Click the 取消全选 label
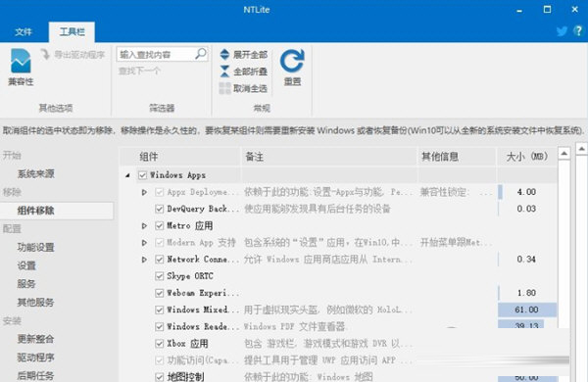588x382 pixels. pos(251,88)
